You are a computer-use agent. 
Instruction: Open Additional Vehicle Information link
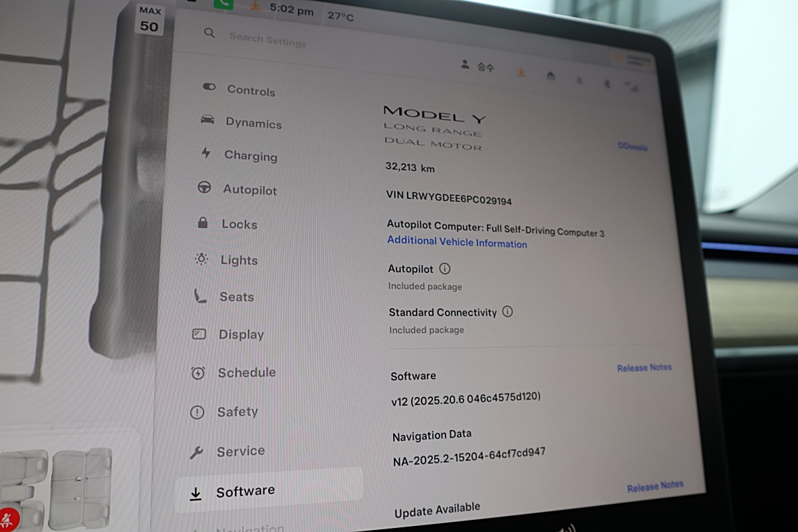(458, 242)
